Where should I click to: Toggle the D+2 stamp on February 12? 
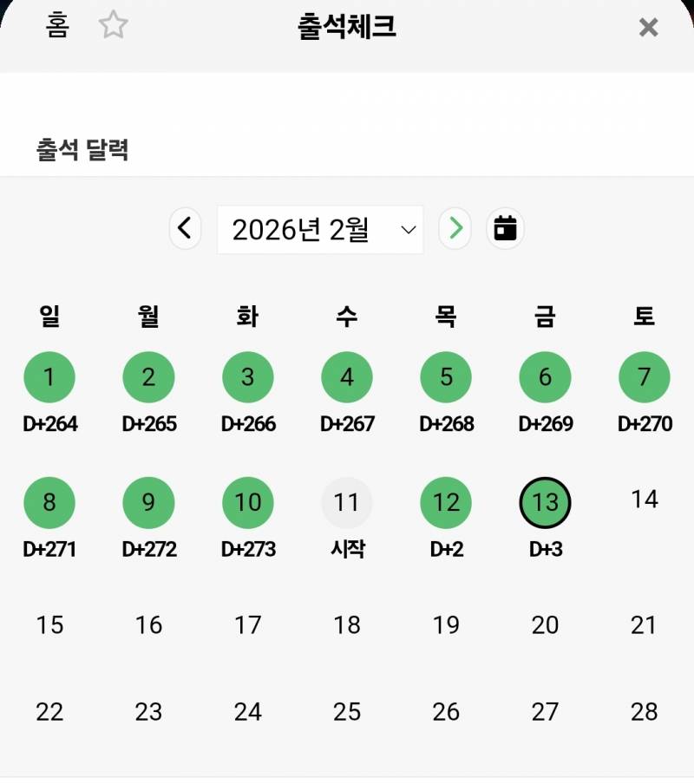[446, 502]
